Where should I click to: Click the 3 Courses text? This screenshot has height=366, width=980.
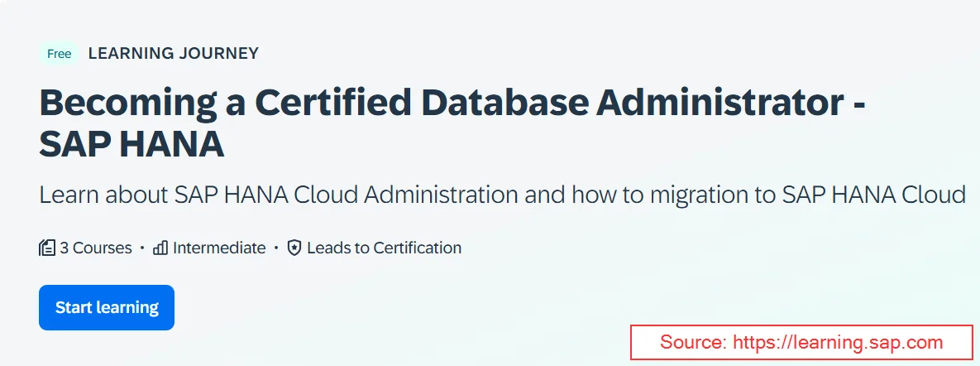pyautogui.click(x=96, y=248)
